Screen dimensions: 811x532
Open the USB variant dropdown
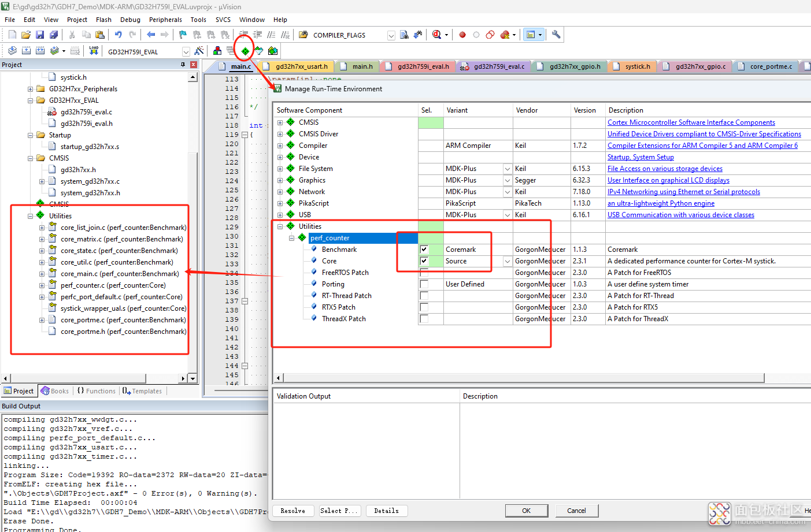[x=508, y=215]
